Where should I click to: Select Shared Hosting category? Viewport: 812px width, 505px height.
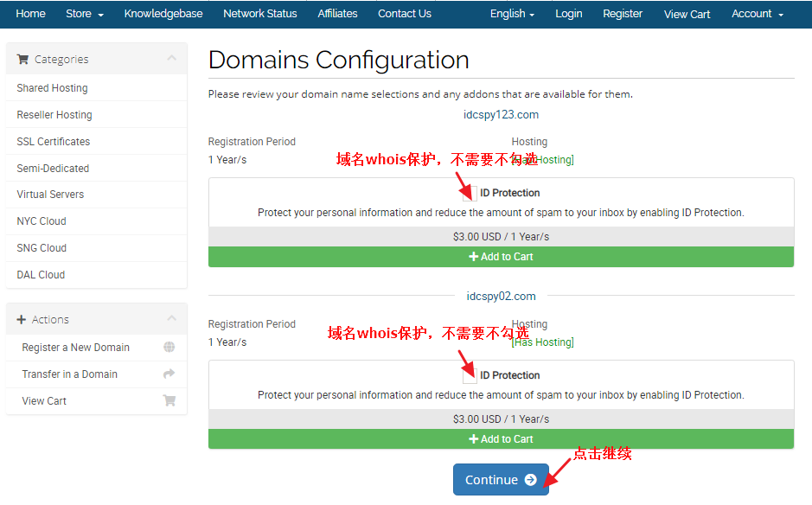tap(52, 88)
